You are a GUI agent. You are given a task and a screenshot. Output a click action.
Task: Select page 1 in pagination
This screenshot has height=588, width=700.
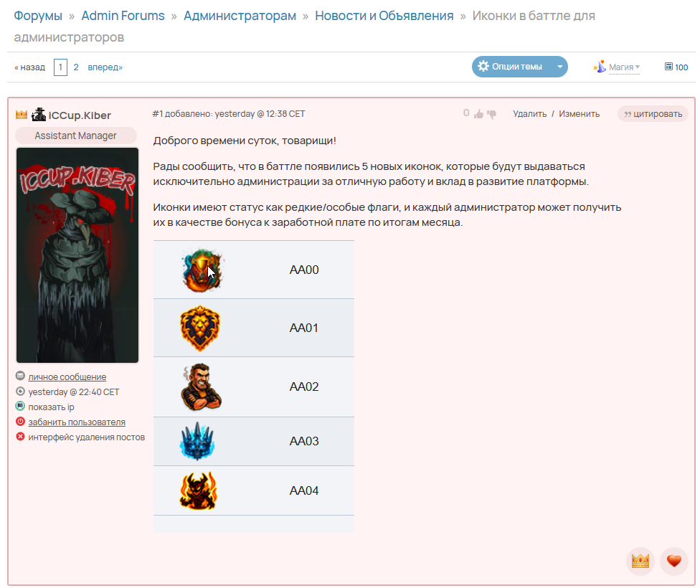(x=60, y=67)
